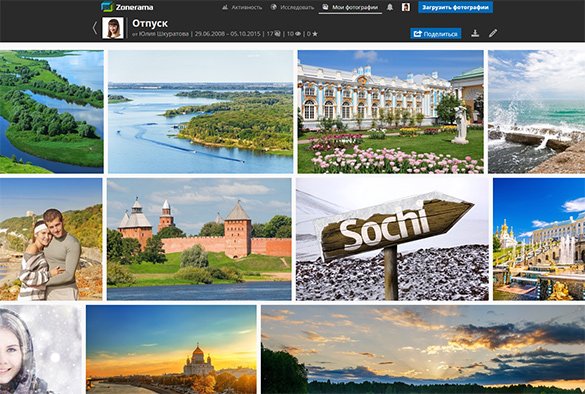Open the embracing couple photo
The width and height of the screenshot is (585, 394).
(51, 239)
